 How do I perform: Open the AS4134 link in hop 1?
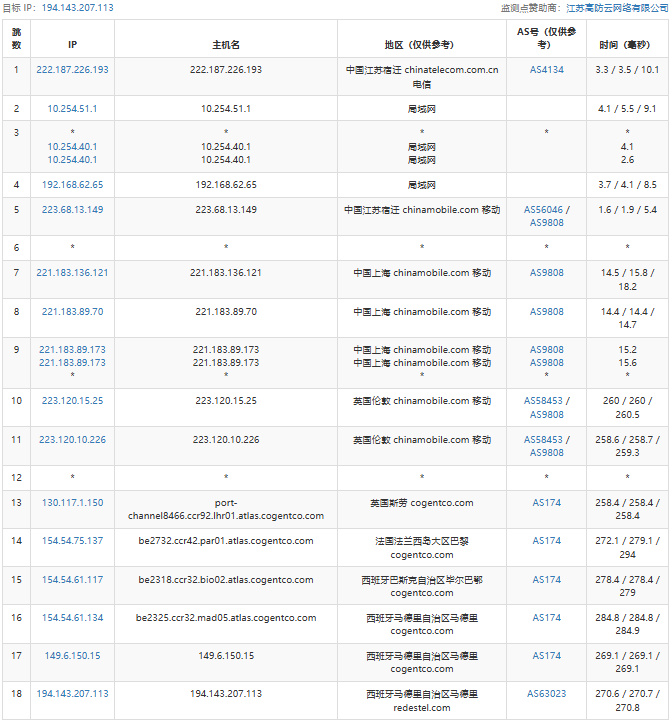(547, 70)
